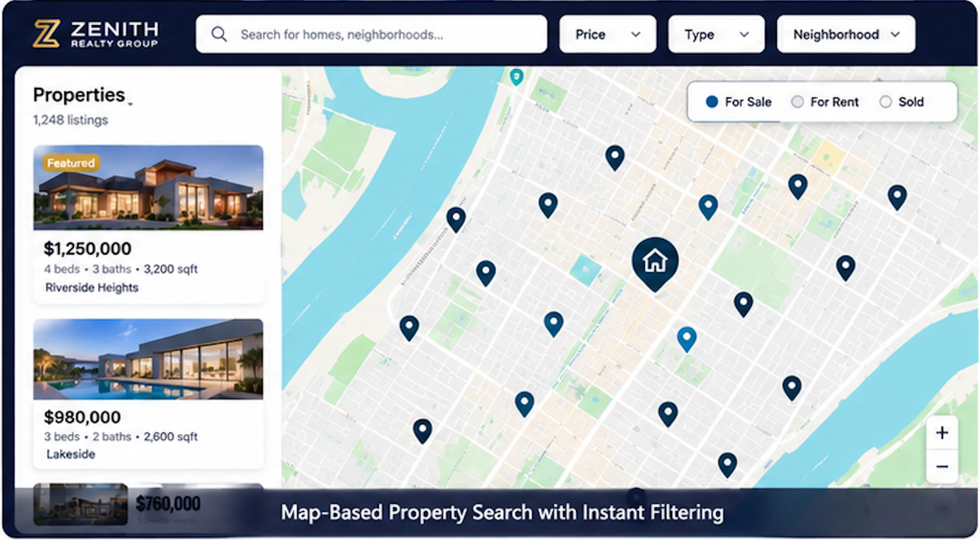Click the 1,248 listings count

(x=70, y=120)
